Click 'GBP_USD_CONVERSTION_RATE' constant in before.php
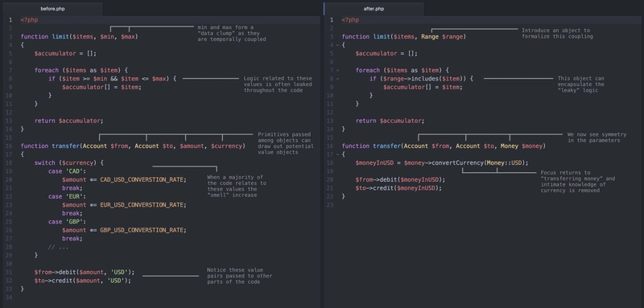644x308 pixels. (142, 230)
